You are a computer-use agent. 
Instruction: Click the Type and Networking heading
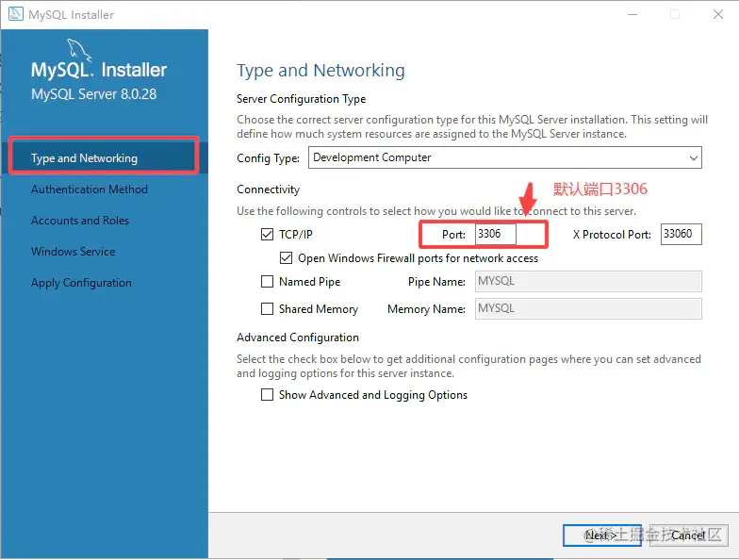click(x=320, y=70)
